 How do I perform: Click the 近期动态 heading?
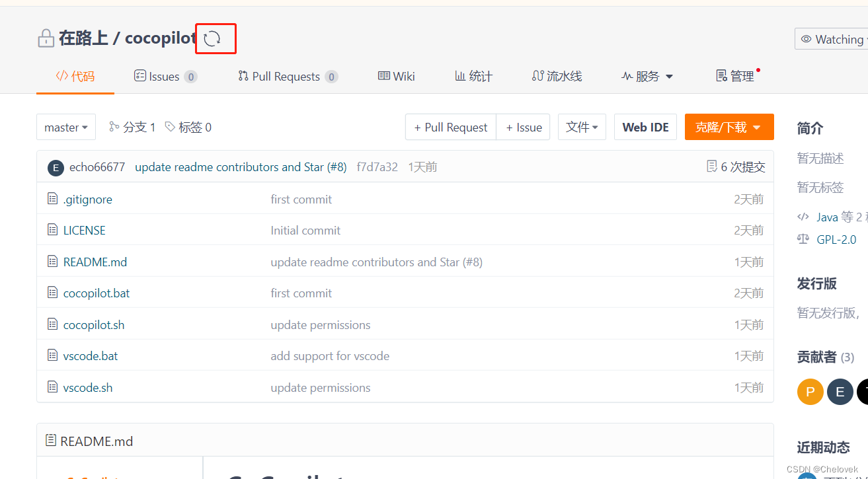coord(824,447)
